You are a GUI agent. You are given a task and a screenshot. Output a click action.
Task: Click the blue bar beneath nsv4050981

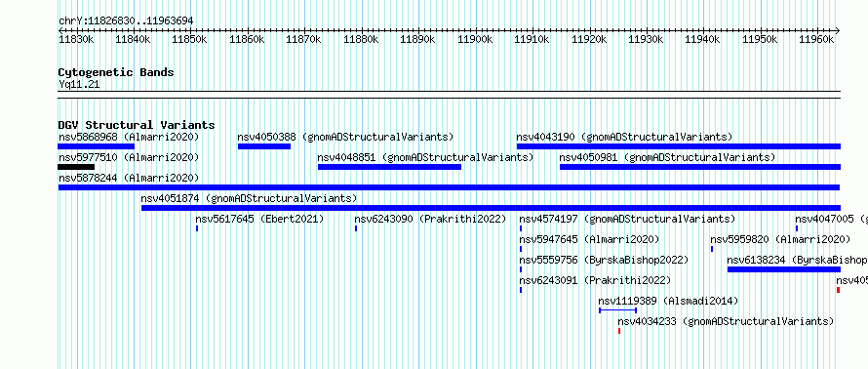tap(700, 167)
